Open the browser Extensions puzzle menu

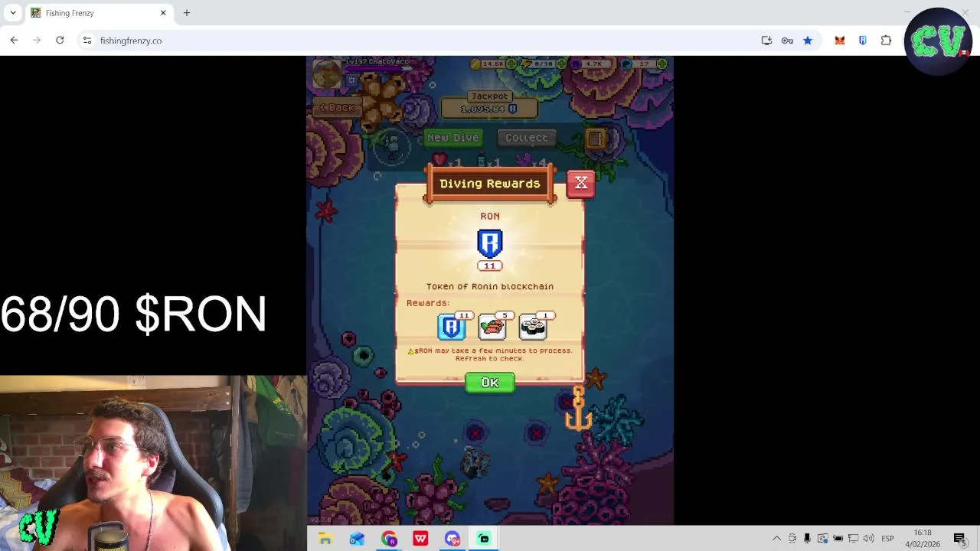pos(887,41)
